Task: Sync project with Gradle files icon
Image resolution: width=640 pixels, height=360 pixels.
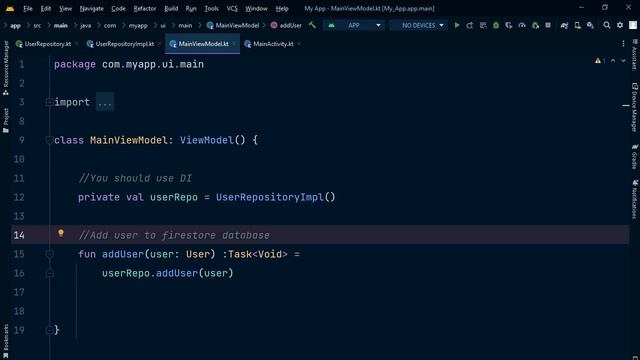Action: click(x=564, y=25)
